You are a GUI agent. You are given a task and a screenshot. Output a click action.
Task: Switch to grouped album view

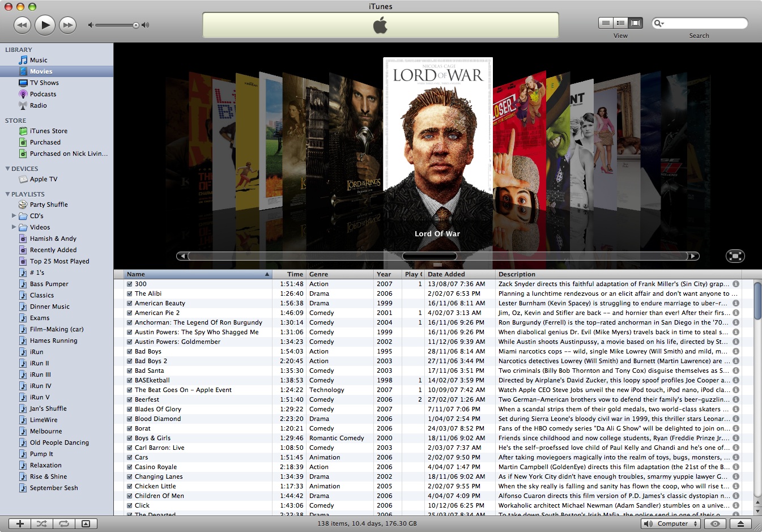coord(621,23)
